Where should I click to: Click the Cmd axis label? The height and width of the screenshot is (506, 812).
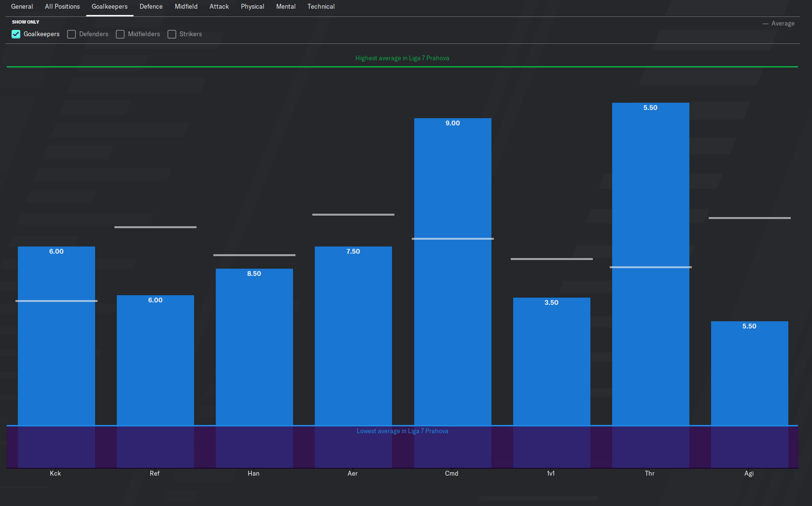(x=452, y=474)
